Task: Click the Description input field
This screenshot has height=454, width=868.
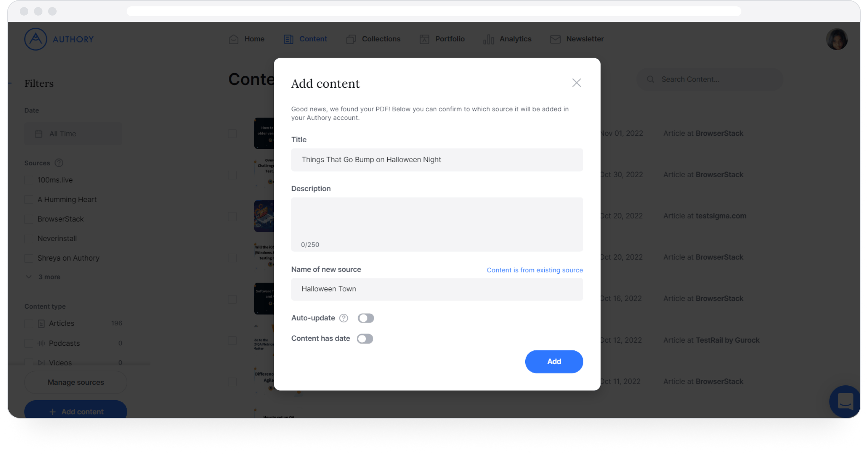Action: pos(437,225)
